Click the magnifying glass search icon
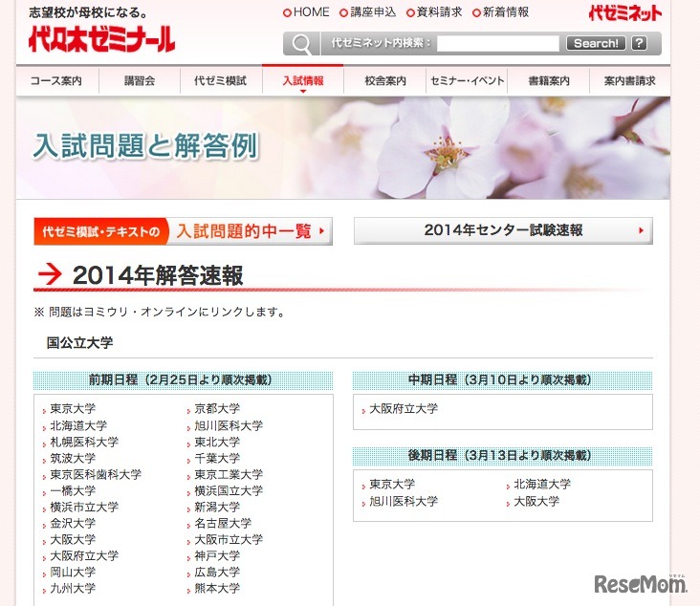Image resolution: width=700 pixels, height=606 pixels. [x=301, y=44]
